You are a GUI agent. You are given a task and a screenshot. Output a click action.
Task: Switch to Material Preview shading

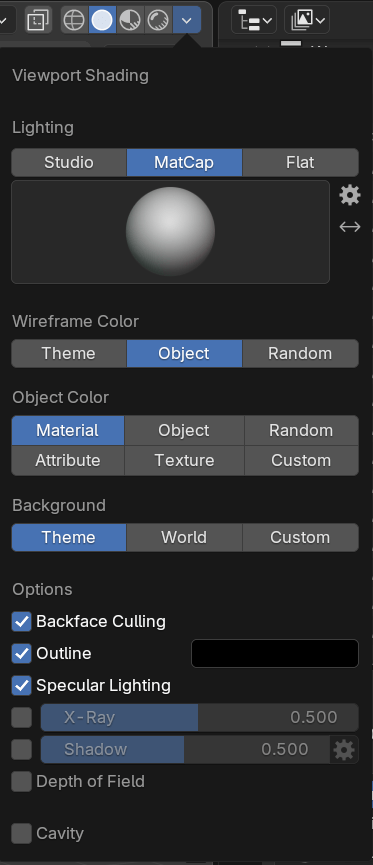click(131, 20)
